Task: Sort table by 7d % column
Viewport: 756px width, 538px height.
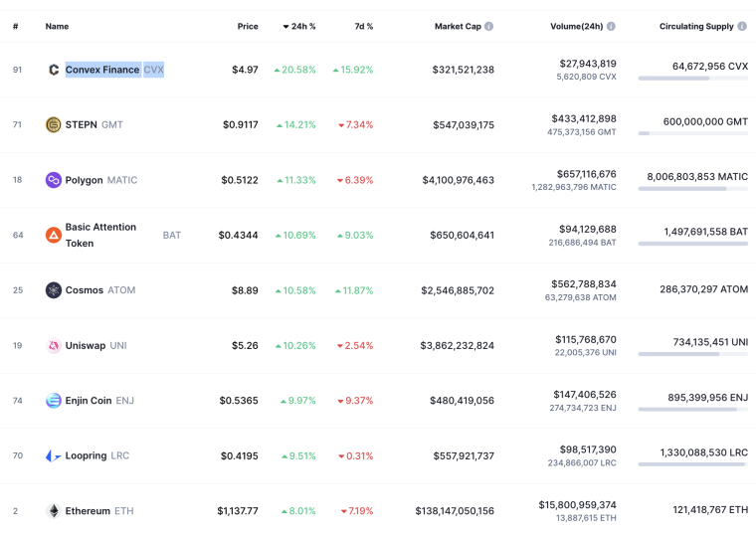Action: [x=364, y=27]
